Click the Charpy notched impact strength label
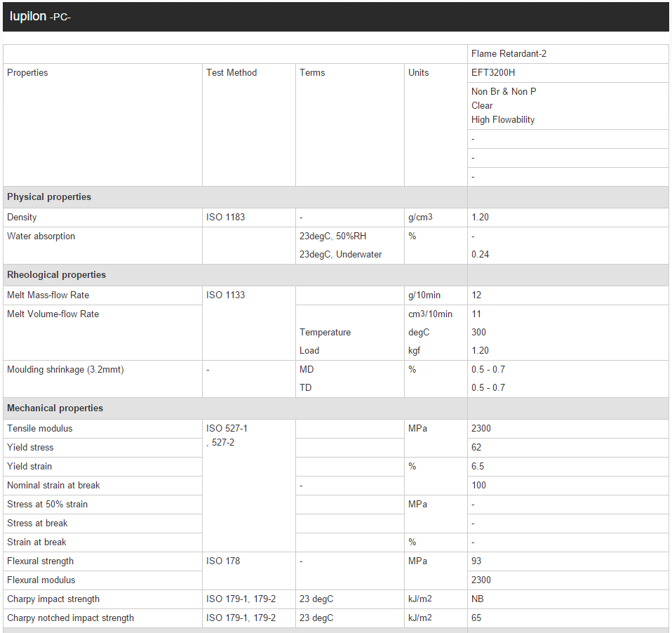Screen dimensions: 672x633 70,618
